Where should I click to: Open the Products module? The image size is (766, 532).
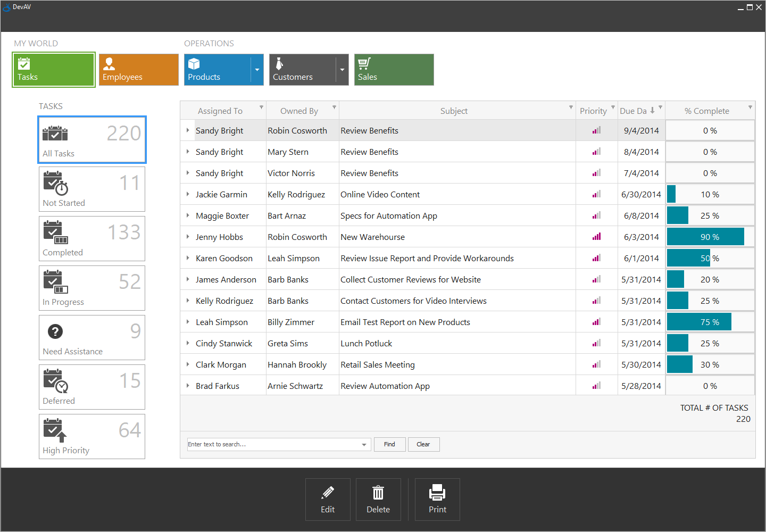click(x=218, y=70)
